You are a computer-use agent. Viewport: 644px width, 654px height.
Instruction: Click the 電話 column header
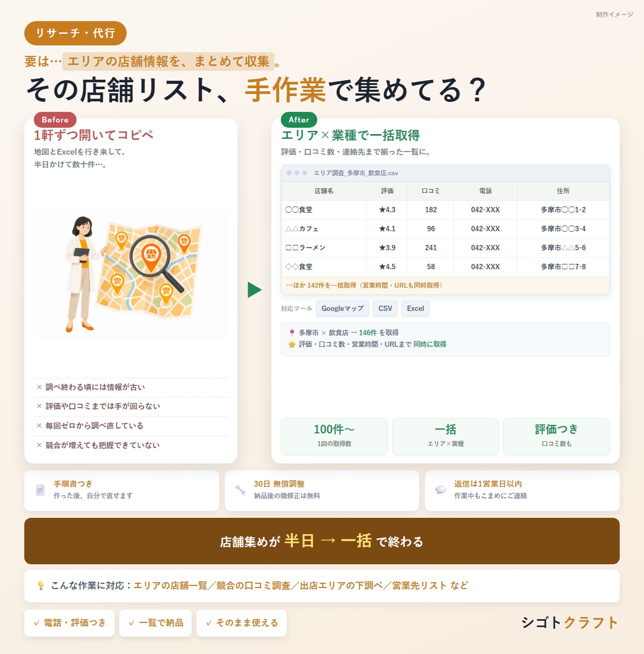(485, 191)
